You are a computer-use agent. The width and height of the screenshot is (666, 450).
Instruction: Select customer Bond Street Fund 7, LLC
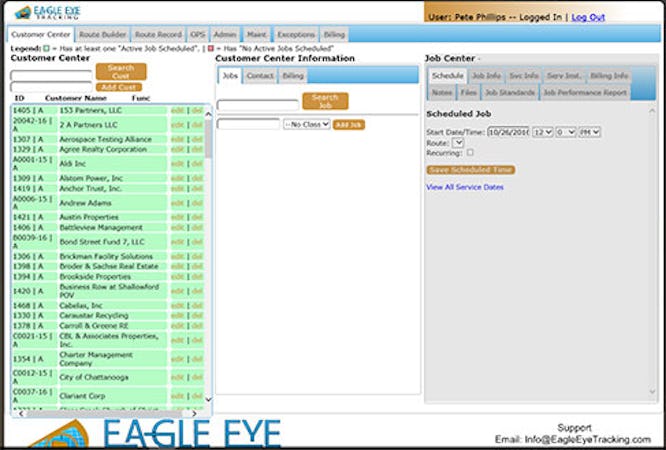102,242
